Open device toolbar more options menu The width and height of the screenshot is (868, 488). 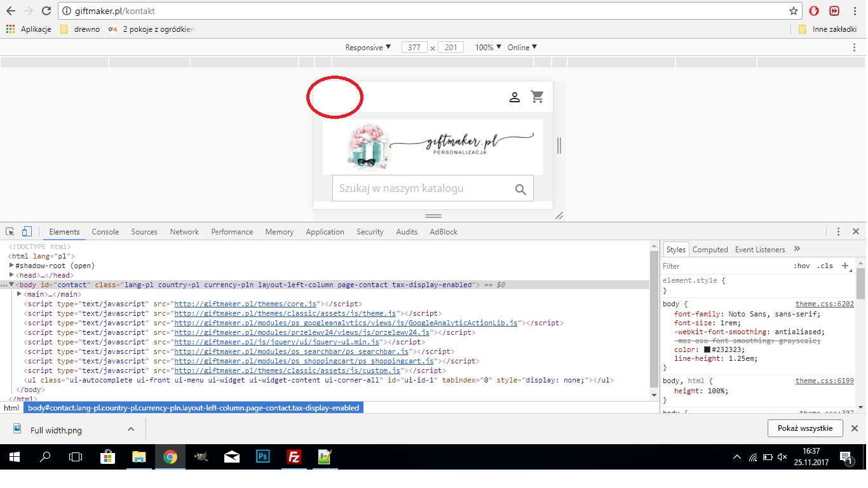tap(855, 47)
